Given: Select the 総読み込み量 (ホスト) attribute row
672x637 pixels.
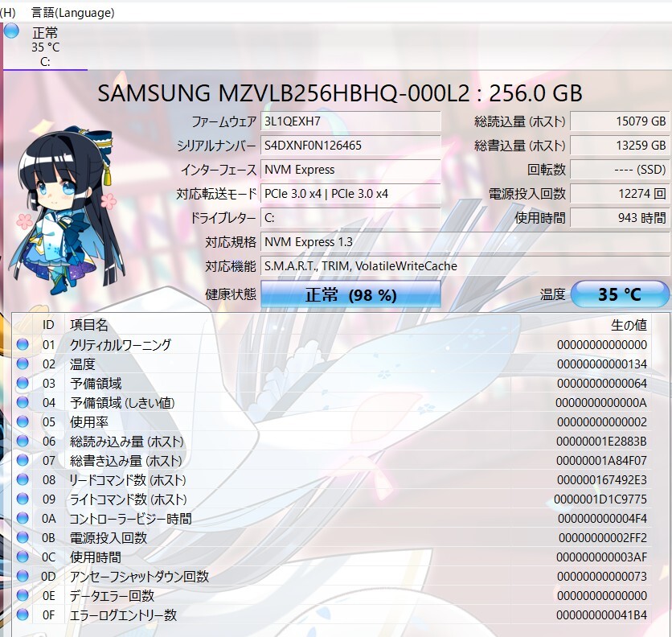Looking at the screenshot, I should click(x=332, y=441).
